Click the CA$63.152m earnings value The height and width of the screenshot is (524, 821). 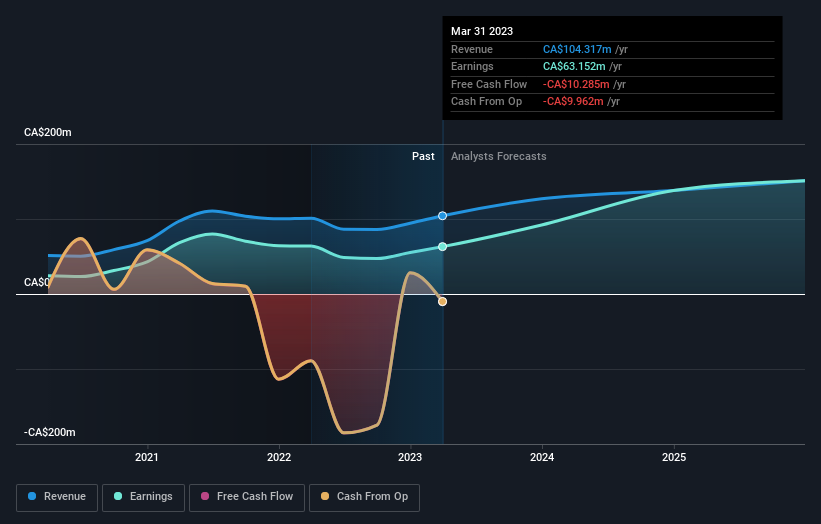(574, 66)
